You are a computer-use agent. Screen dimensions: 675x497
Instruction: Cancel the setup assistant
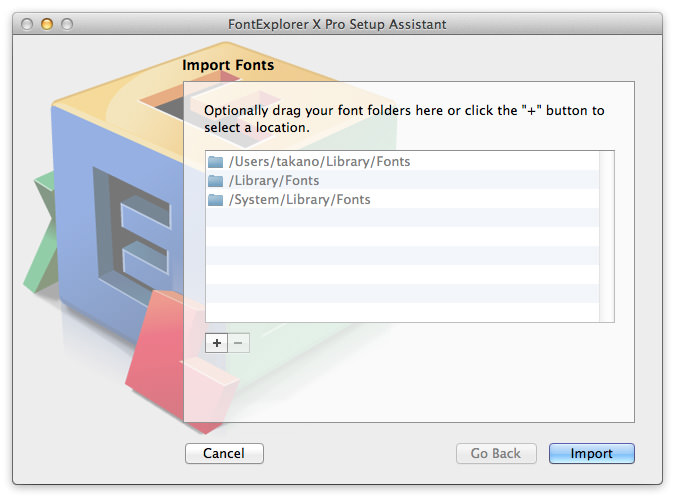tap(224, 453)
